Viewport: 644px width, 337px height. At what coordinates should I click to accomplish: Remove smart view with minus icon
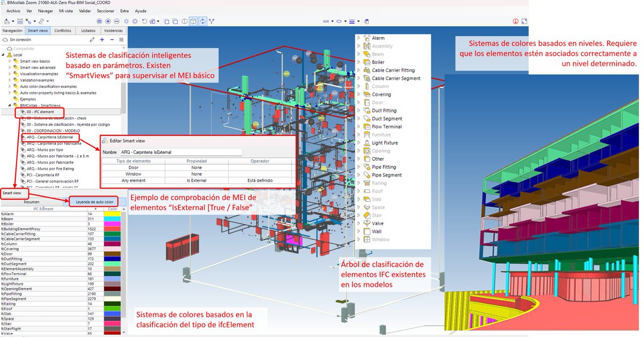coord(112,40)
